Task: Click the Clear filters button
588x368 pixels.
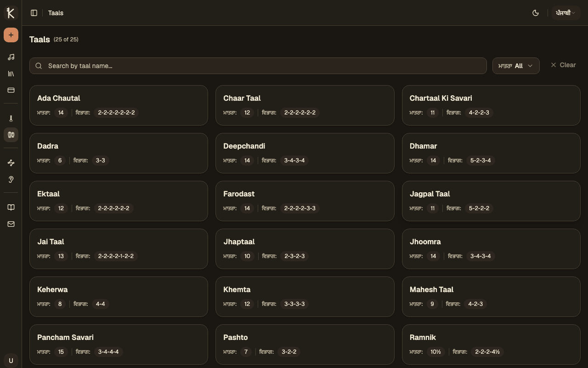Action: point(563,65)
